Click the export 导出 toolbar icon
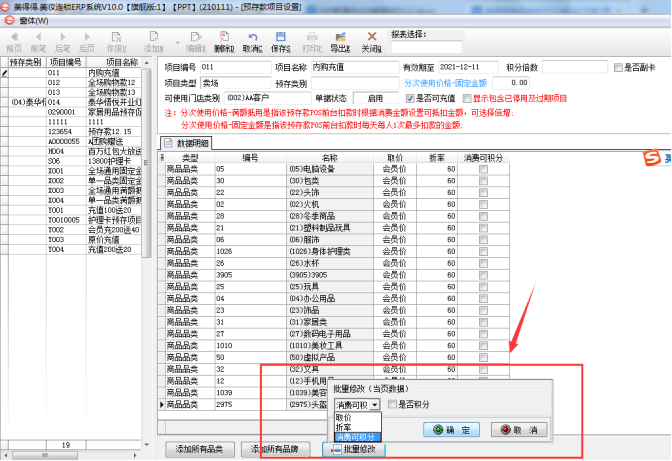Screen dimensions: 672x461 point(341,37)
